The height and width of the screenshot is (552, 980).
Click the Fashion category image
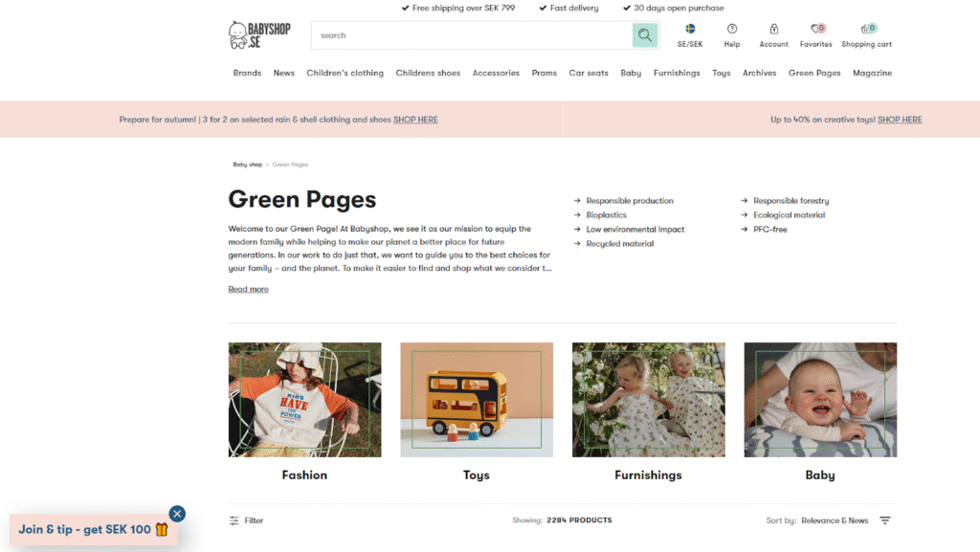tap(304, 400)
